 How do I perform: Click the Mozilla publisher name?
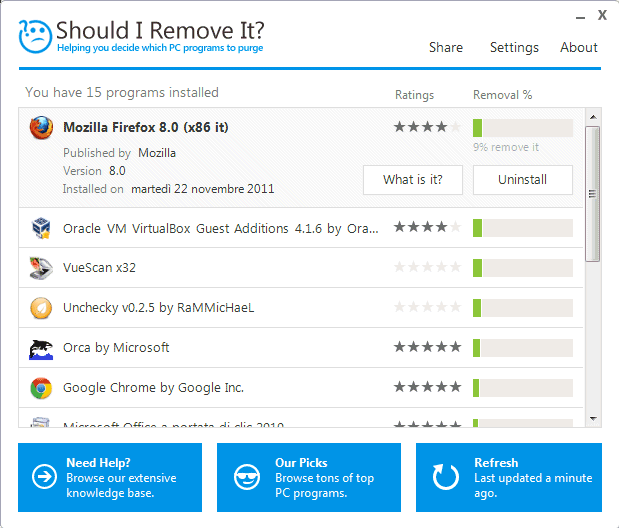coord(157,153)
